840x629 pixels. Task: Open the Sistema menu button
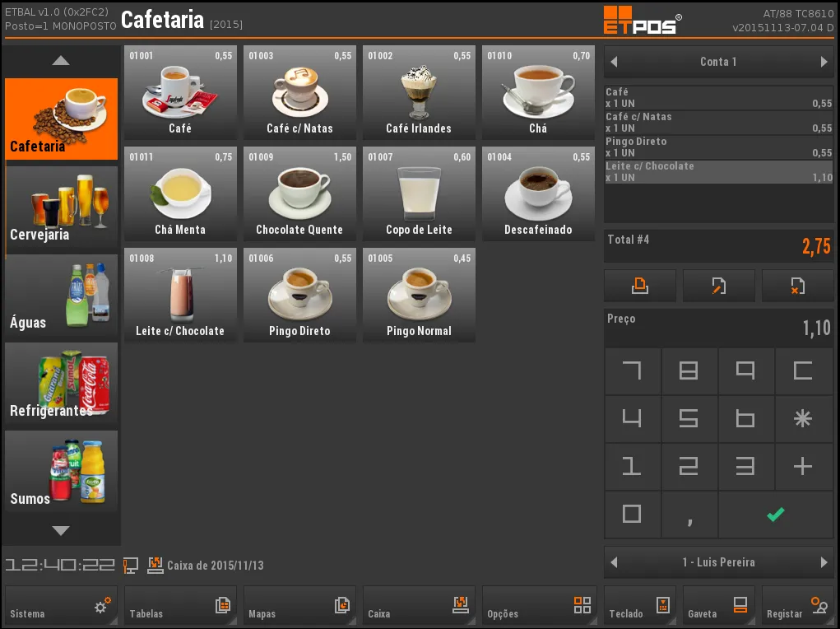click(61, 606)
